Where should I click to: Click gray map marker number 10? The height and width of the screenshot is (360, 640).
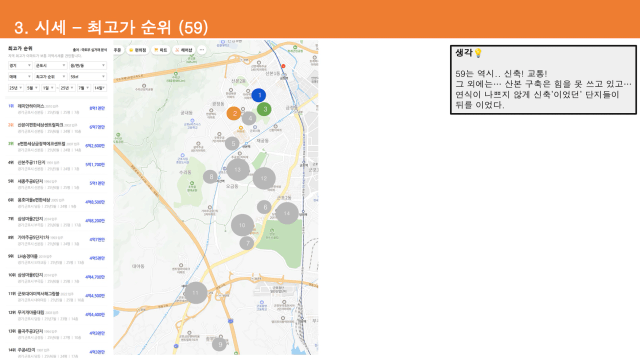point(242,225)
